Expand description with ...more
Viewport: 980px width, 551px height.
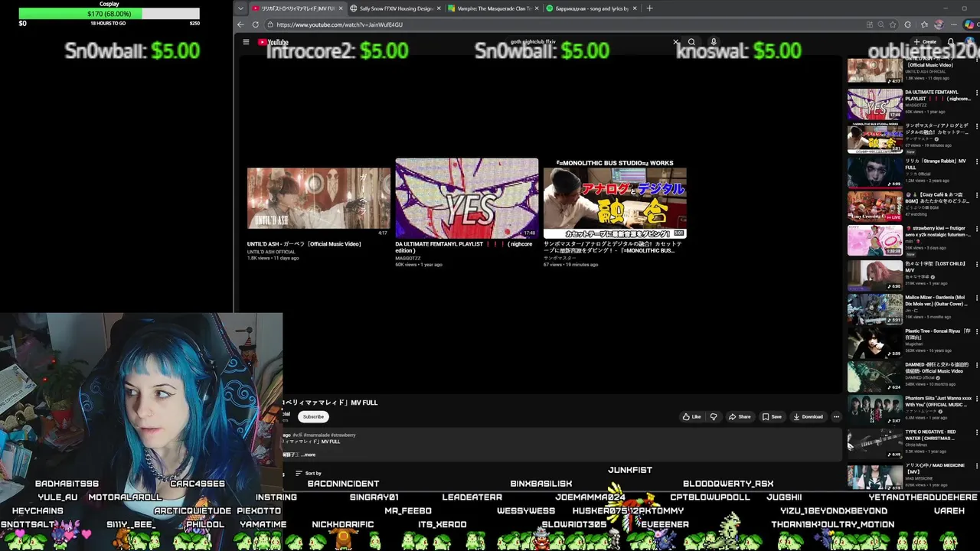pyautogui.click(x=308, y=455)
